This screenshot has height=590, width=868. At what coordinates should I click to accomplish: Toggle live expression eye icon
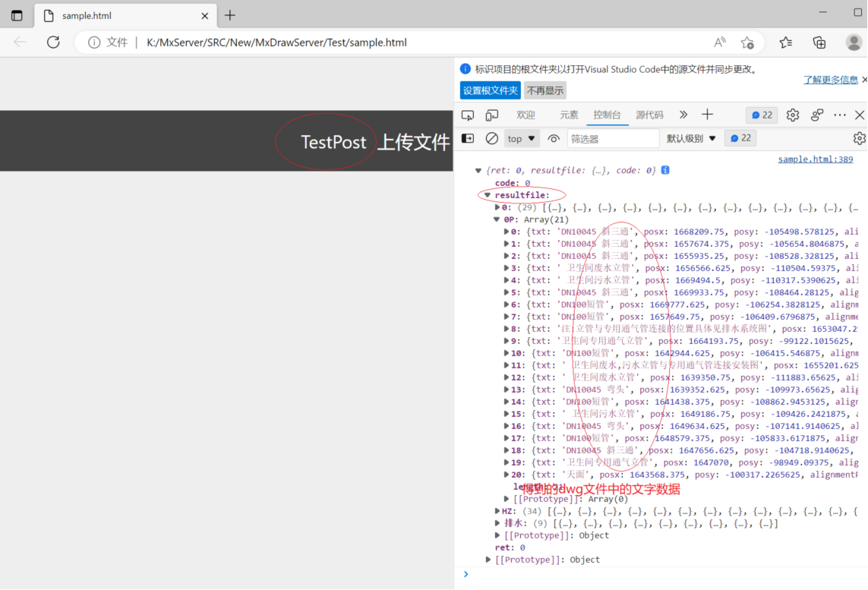[x=553, y=139]
